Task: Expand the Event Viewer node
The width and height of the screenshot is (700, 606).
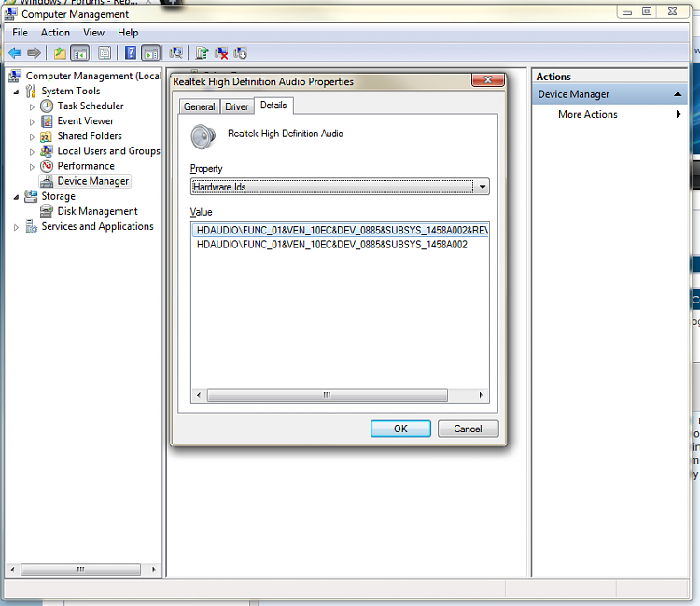Action: point(32,122)
